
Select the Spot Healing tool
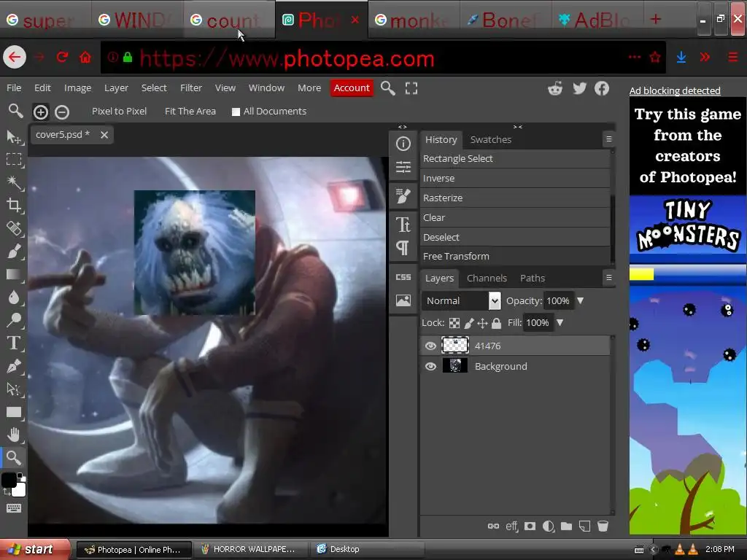[14, 228]
